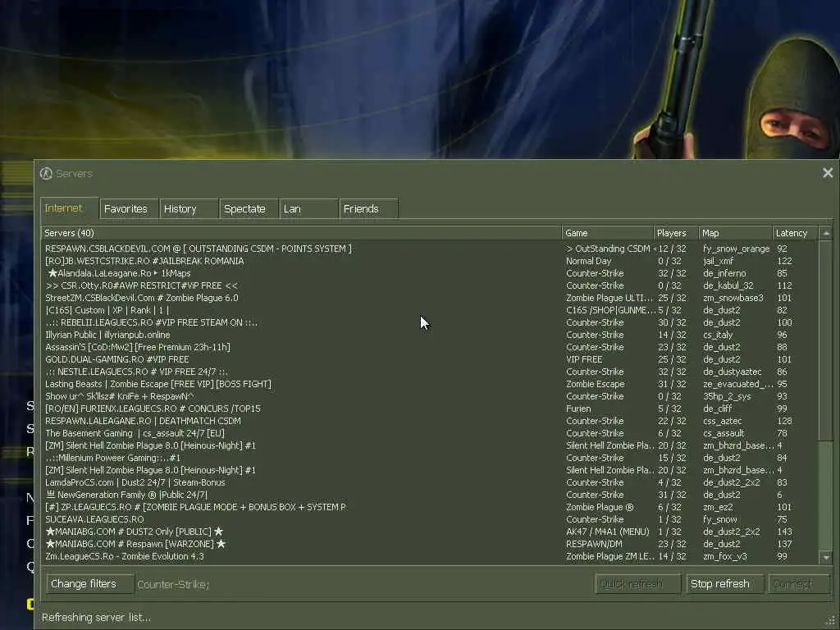The width and height of the screenshot is (840, 630).
Task: Select NewGeneration Family Public 24/7 server
Action: point(431,495)
